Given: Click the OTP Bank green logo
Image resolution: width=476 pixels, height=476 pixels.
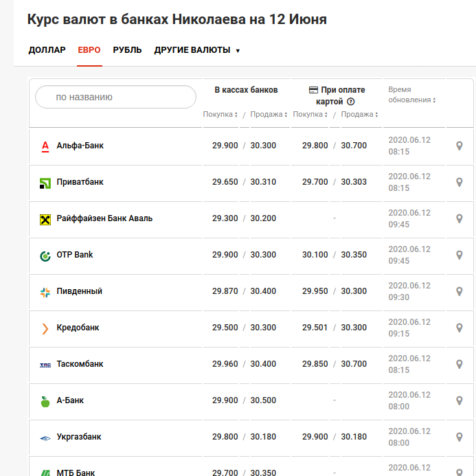Looking at the screenshot, I should (45, 256).
